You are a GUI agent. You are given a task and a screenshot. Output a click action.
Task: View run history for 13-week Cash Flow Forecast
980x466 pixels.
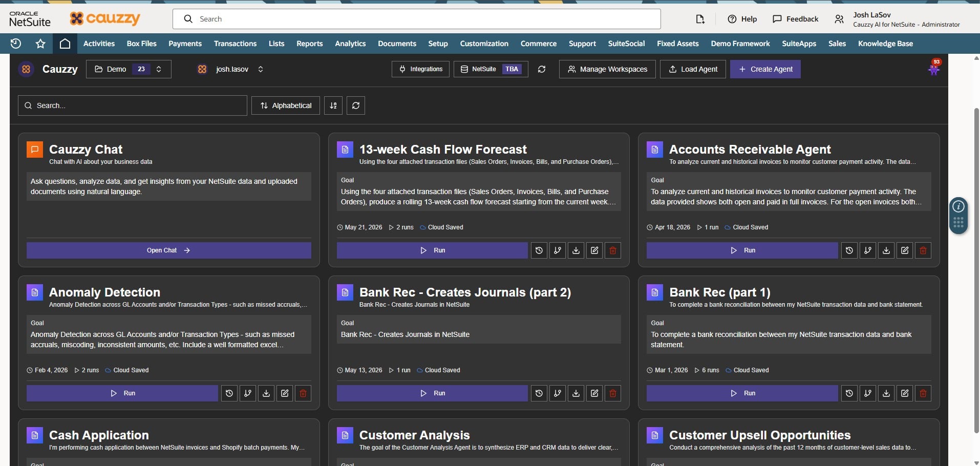pyautogui.click(x=539, y=250)
